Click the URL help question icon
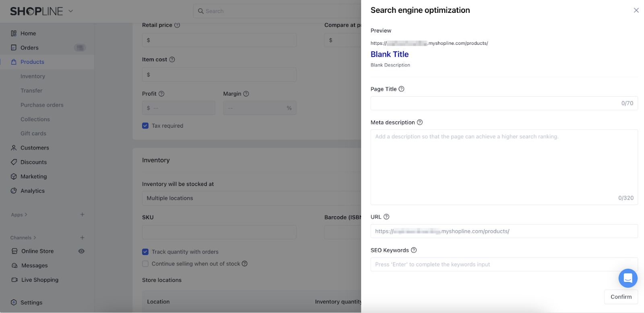 [386, 217]
